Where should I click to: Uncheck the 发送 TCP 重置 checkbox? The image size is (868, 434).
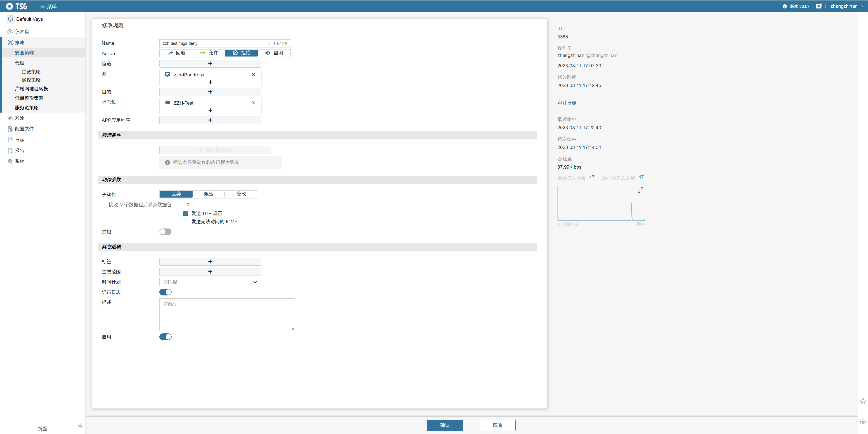pyautogui.click(x=185, y=214)
